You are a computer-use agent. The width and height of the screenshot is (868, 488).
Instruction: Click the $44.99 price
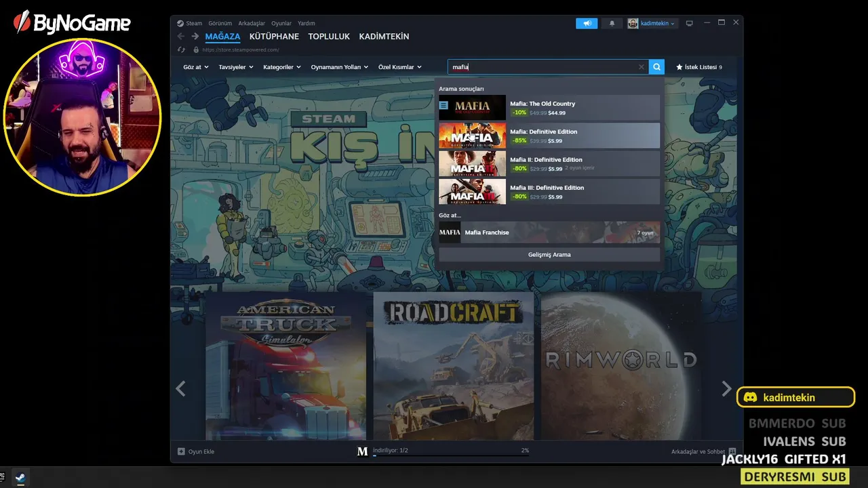point(557,113)
